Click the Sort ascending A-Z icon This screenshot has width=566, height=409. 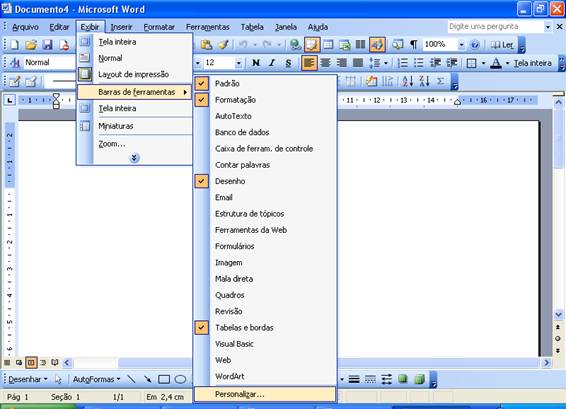tap(408, 81)
